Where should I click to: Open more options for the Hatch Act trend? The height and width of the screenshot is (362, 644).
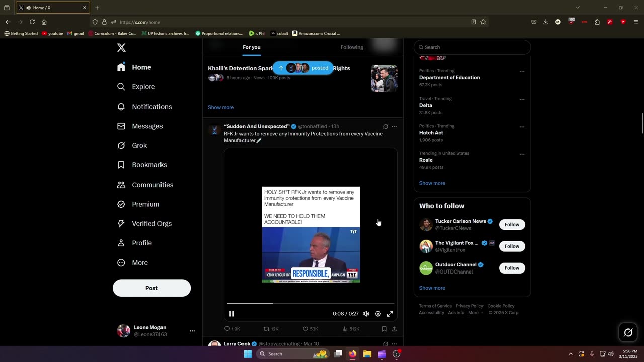coord(522,127)
